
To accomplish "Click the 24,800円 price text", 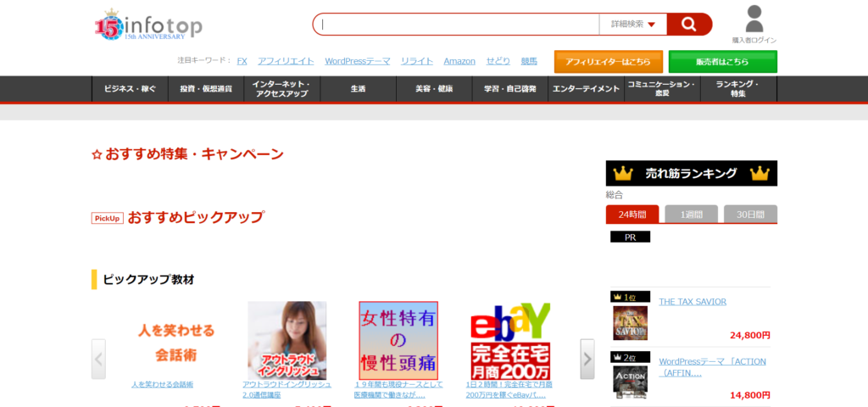I will [x=750, y=335].
